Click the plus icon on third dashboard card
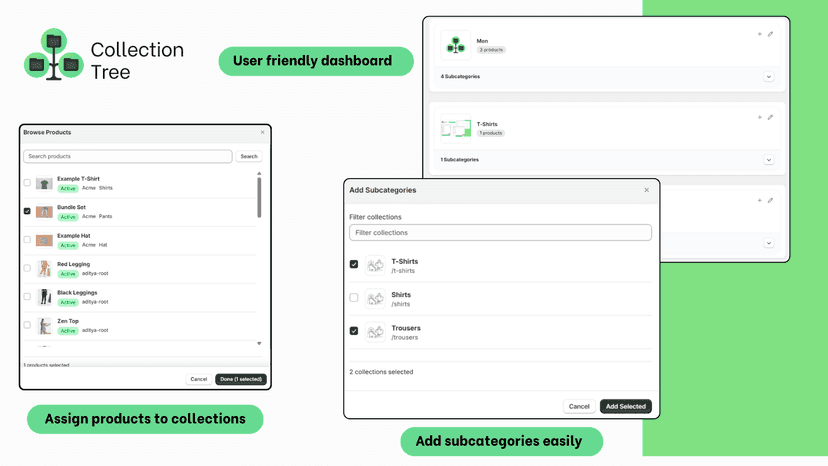The image size is (828, 466). point(759,200)
